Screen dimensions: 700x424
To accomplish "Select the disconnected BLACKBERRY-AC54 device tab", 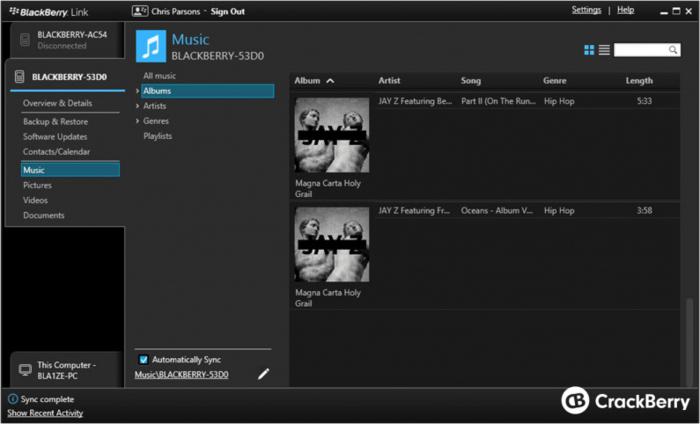I will tap(67, 40).
